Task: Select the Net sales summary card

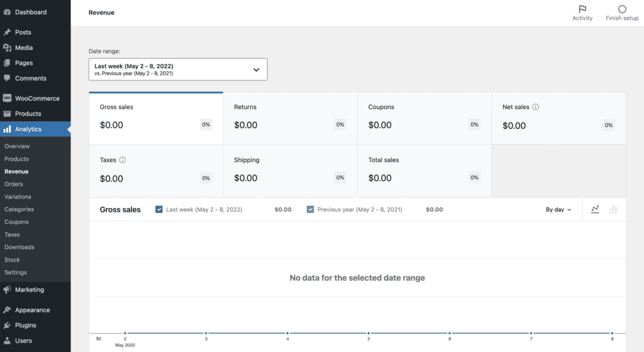Action: coord(558,118)
